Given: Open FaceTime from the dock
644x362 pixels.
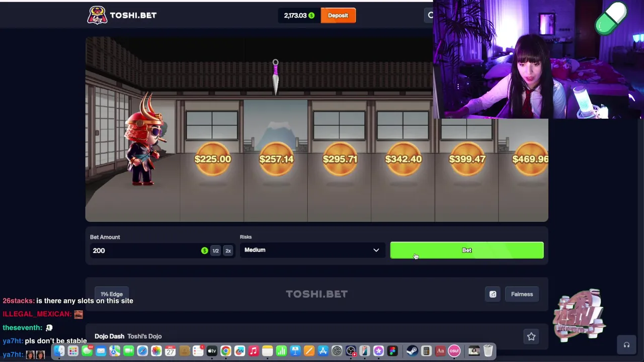Looking at the screenshot, I should point(128,351).
